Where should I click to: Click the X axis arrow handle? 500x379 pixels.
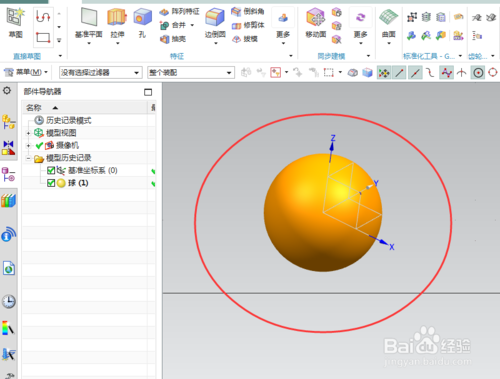(x=383, y=242)
